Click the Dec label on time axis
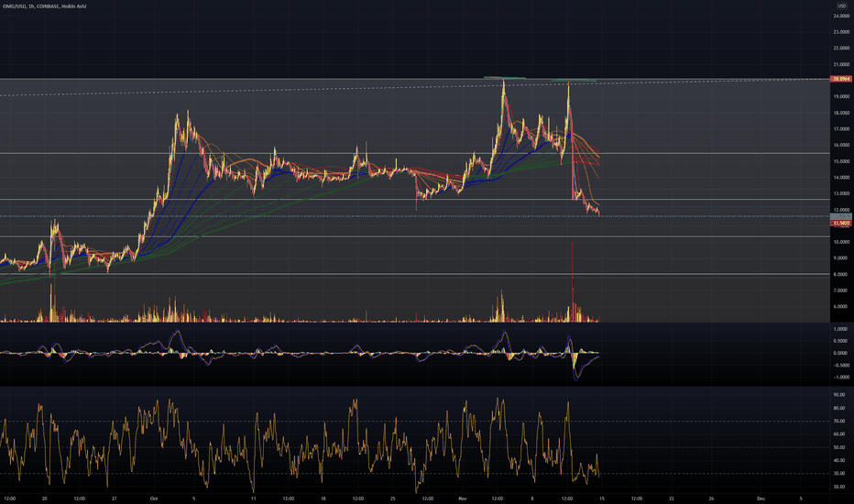Image resolution: width=854 pixels, height=504 pixels. pyautogui.click(x=761, y=499)
